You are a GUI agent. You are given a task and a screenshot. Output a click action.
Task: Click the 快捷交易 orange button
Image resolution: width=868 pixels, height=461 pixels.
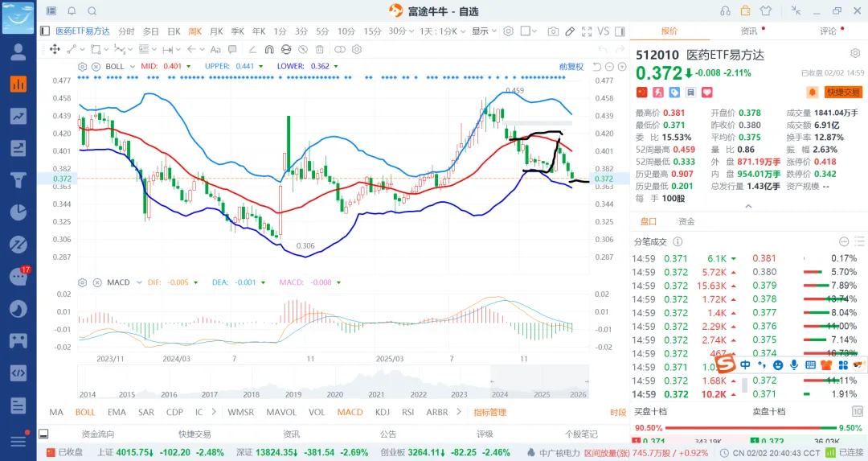tap(843, 93)
